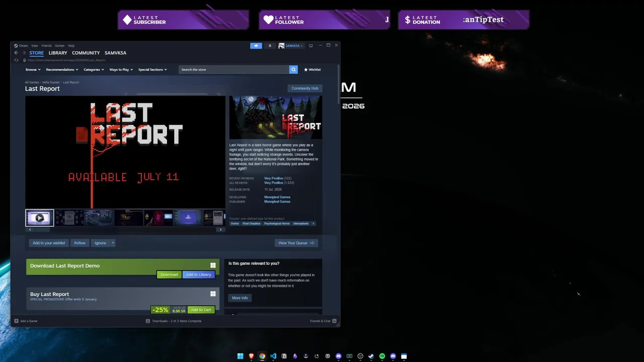Expand the Recommendations dropdown

tap(62, 69)
